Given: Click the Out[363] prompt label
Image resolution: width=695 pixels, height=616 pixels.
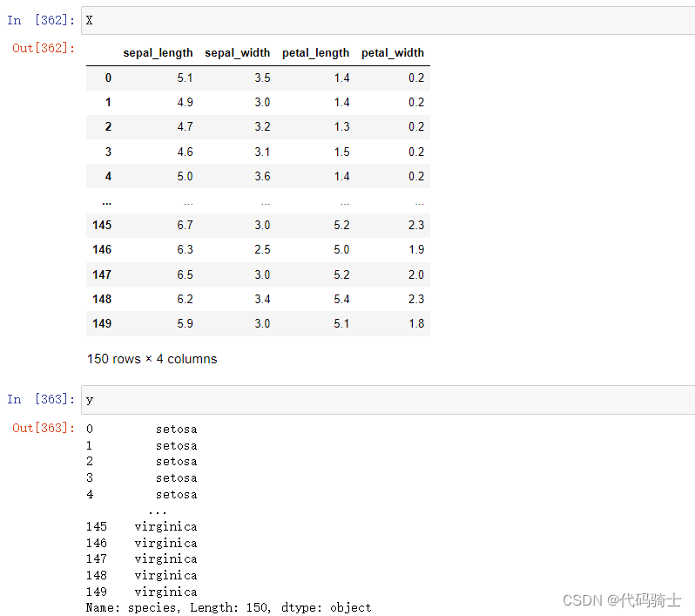Looking at the screenshot, I should pos(43,428).
